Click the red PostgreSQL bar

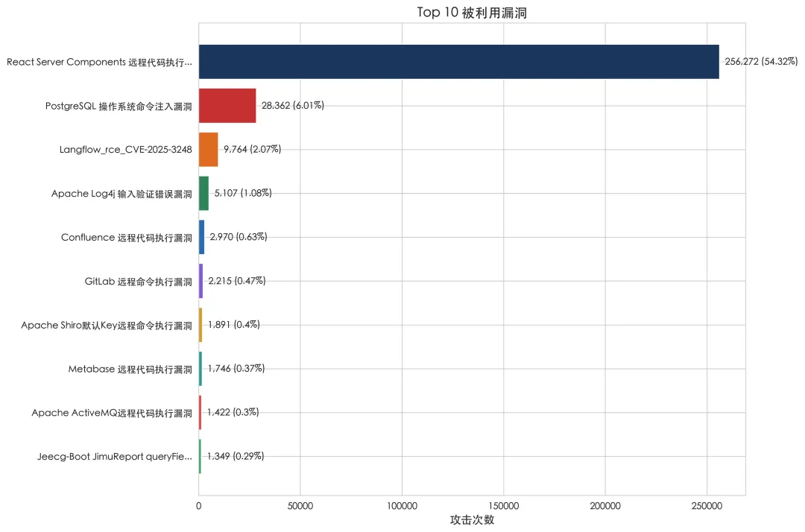[227, 106]
